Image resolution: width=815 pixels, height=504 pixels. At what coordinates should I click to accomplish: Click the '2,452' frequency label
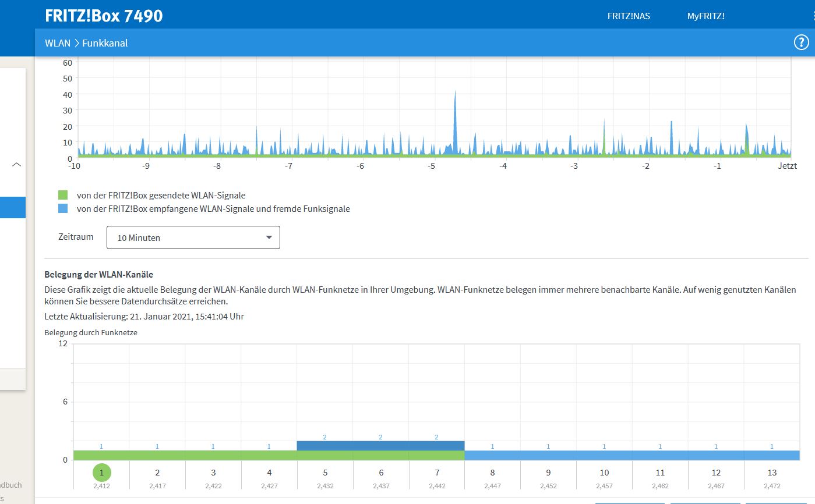(548, 485)
